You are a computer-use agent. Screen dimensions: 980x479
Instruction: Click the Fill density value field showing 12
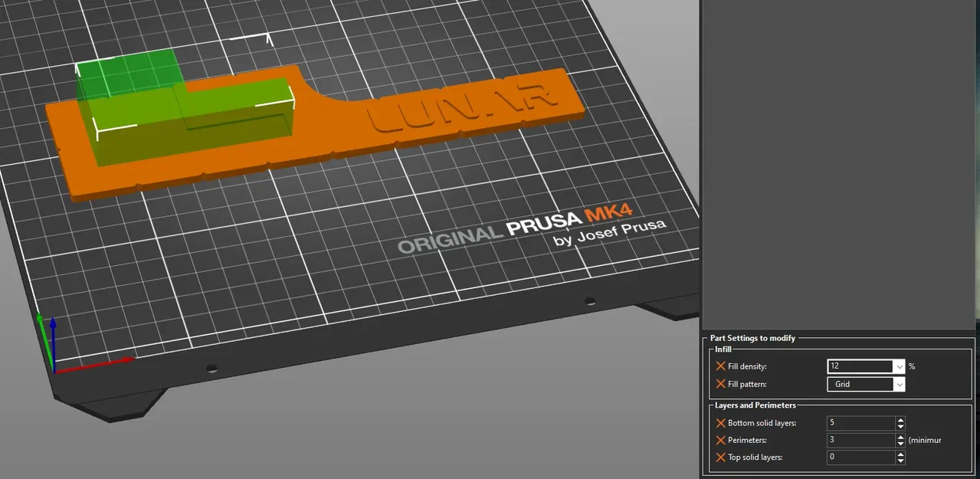click(x=860, y=366)
